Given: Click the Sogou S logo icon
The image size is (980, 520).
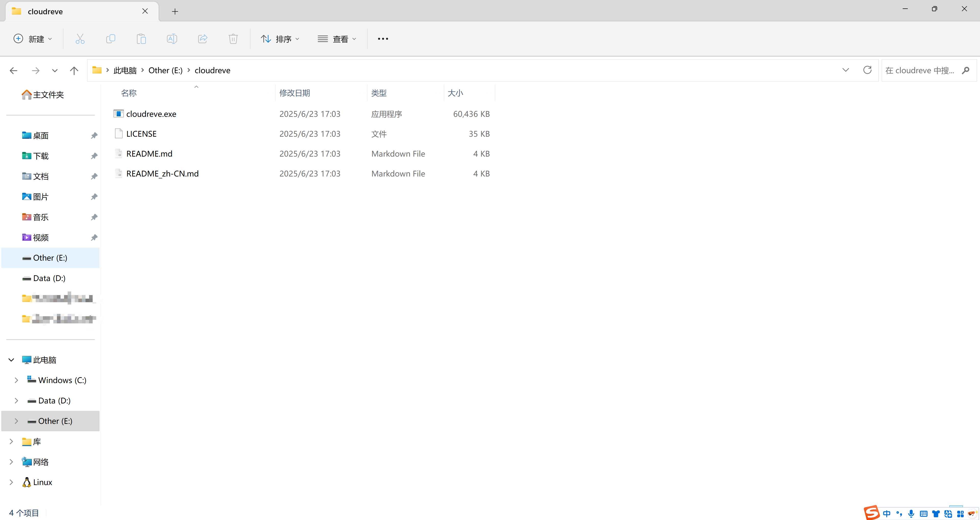Looking at the screenshot, I should coord(872,512).
